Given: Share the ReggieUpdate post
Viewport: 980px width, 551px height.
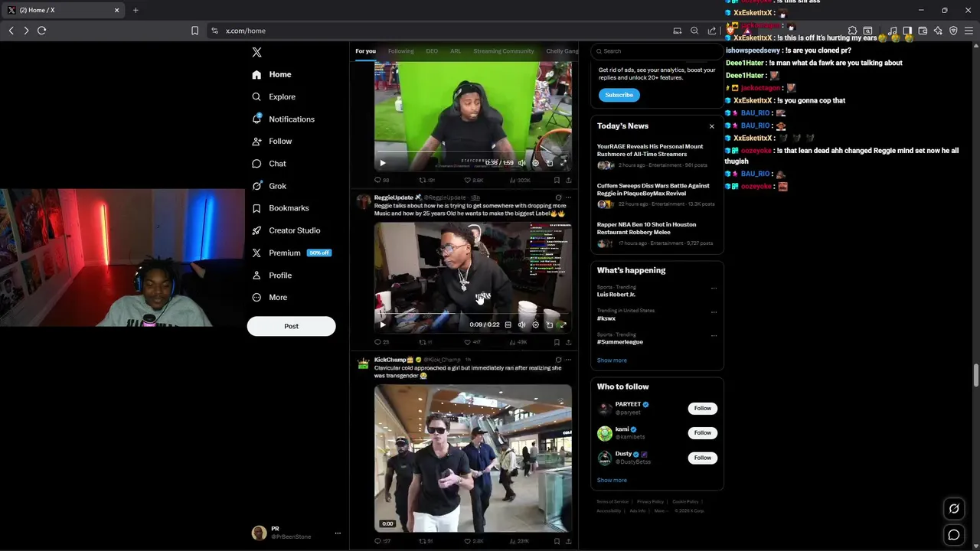Looking at the screenshot, I should 568,342.
